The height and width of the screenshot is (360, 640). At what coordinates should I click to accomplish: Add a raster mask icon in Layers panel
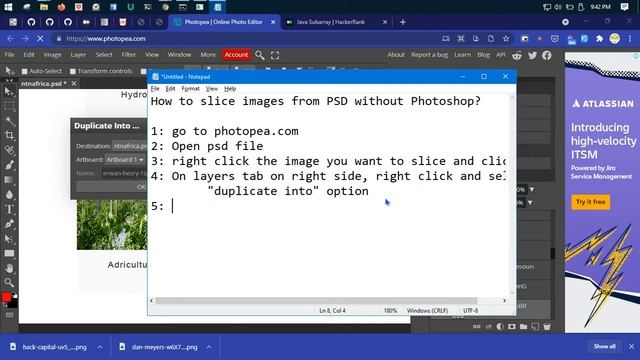point(511,327)
